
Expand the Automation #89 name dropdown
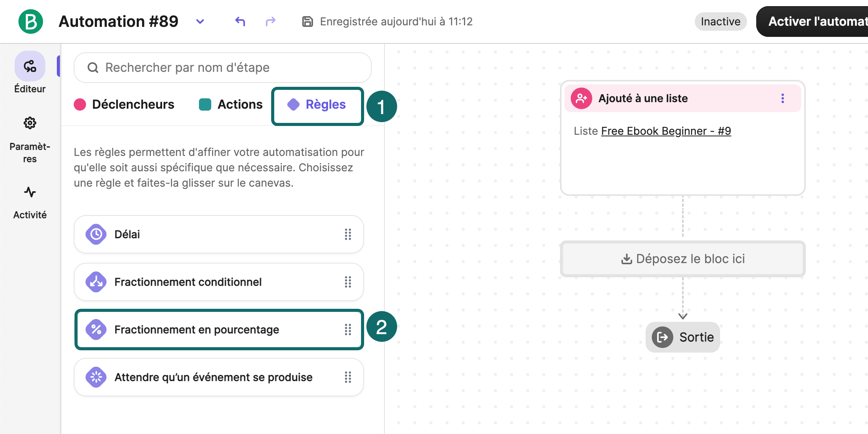click(200, 22)
